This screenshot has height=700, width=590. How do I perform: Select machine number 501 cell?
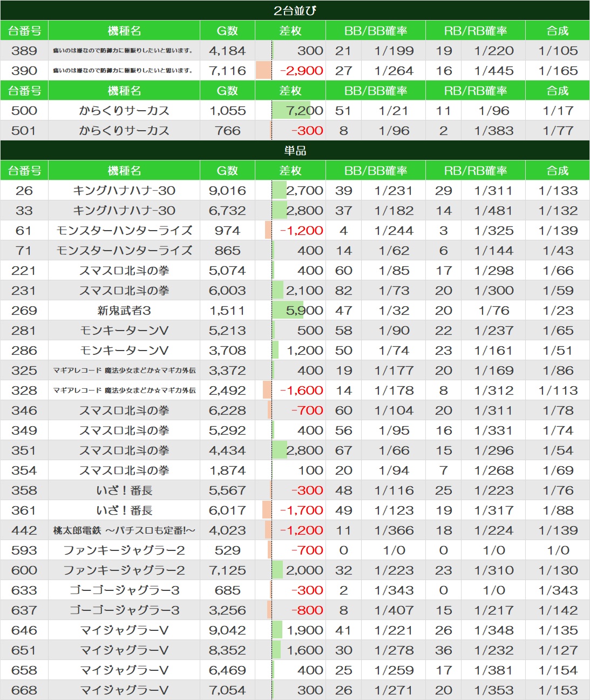[x=24, y=131]
